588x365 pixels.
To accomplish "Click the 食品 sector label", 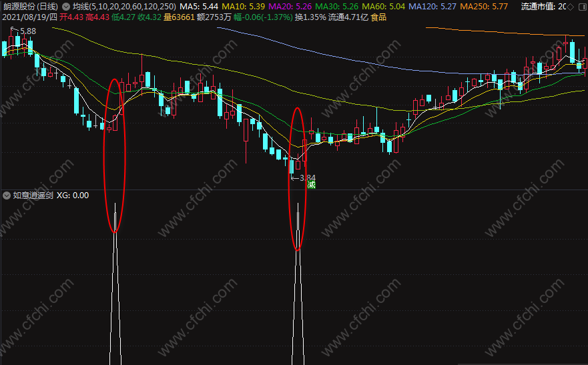I will pos(378,17).
